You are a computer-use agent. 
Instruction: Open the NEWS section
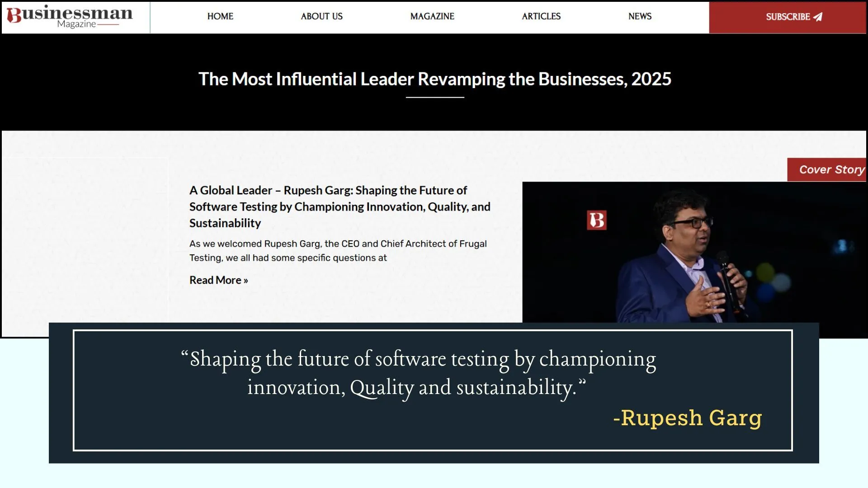tap(640, 16)
